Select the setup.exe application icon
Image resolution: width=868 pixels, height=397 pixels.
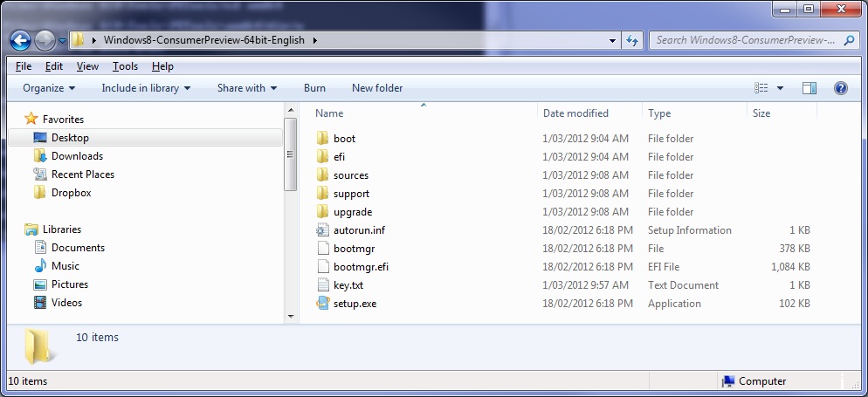[323, 303]
